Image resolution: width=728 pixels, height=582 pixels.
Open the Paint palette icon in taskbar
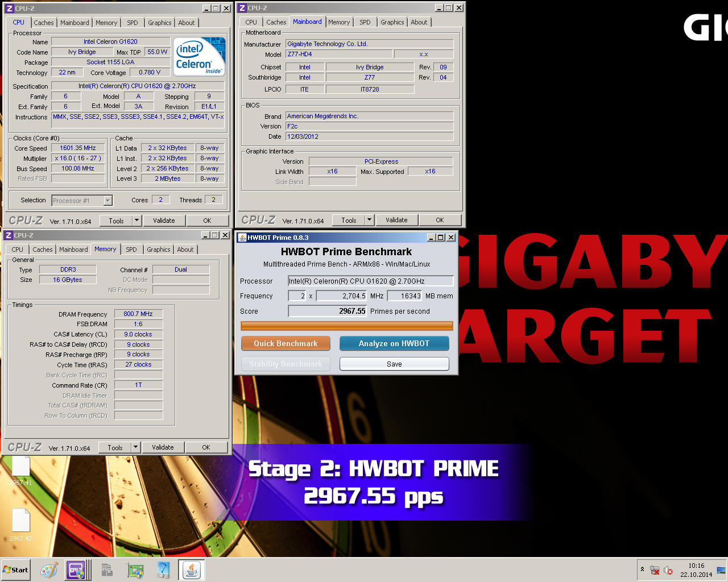49,570
